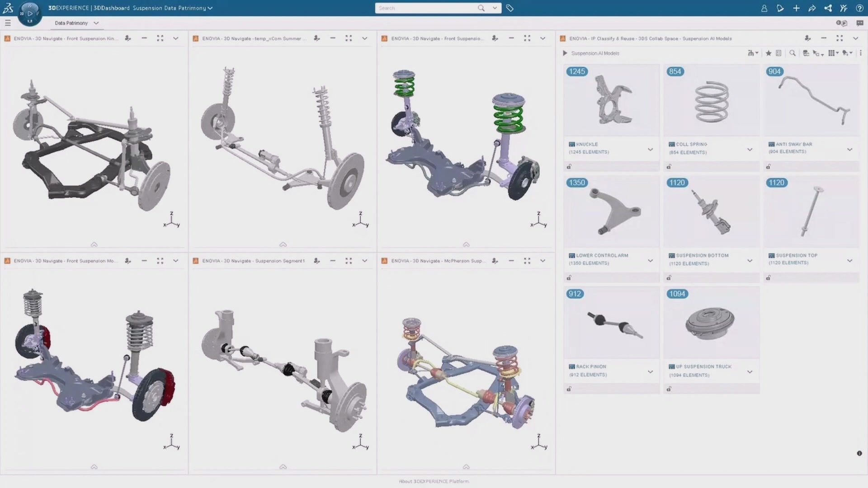This screenshot has height=488, width=868.
Task: Open the grid view dropdown in IP Classify toolbar
Action: 833,53
